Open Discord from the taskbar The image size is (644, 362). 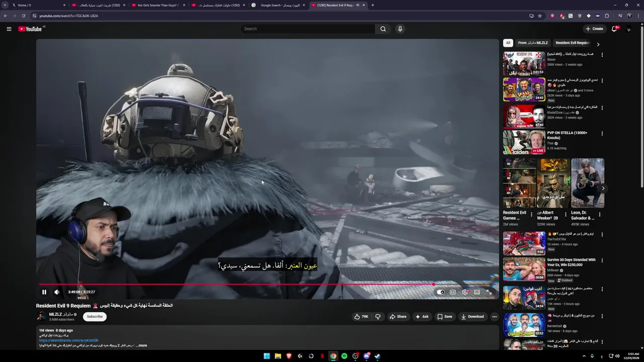[366, 356]
